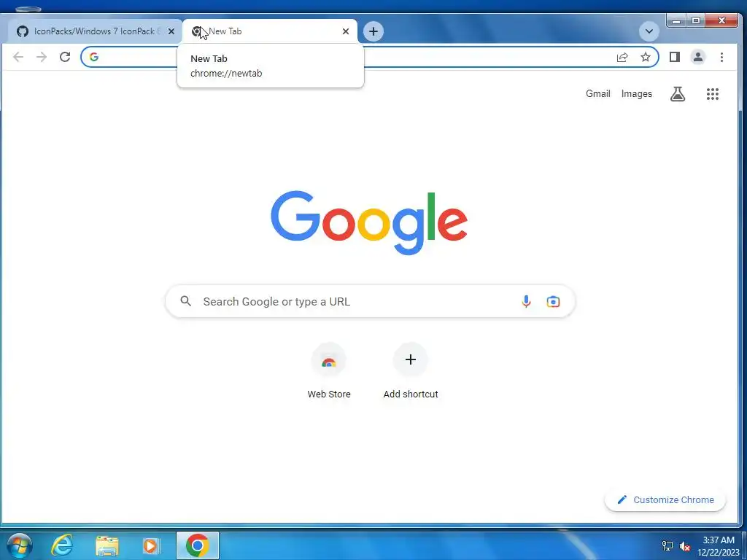Open the Web Store shortcut
The width and height of the screenshot is (747, 560).
click(329, 371)
